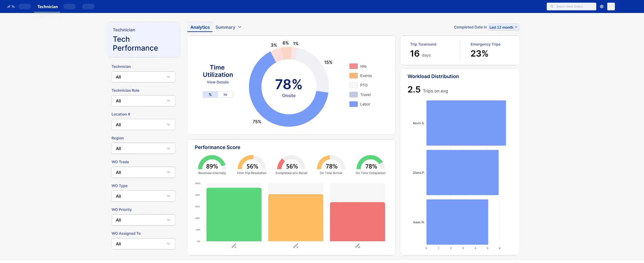
Task: Click the First Trip Resolution gauge
Action: click(252, 163)
